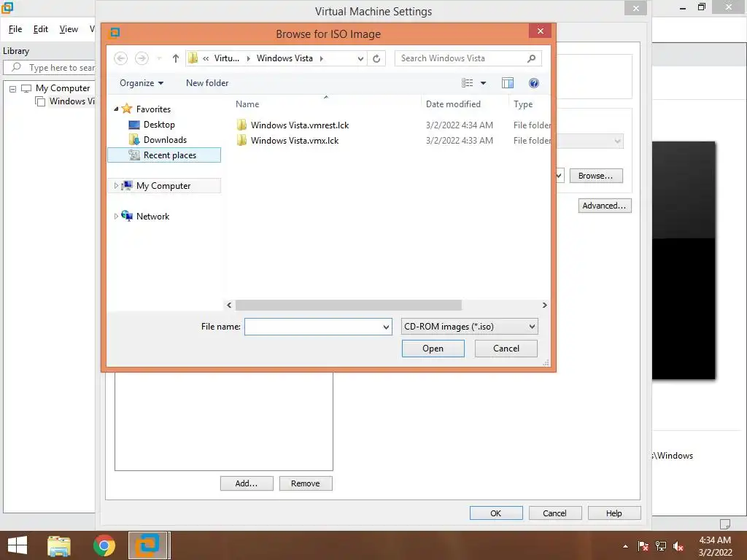Open File Explorer from taskbar
This screenshot has height=560, width=747.
(59, 545)
